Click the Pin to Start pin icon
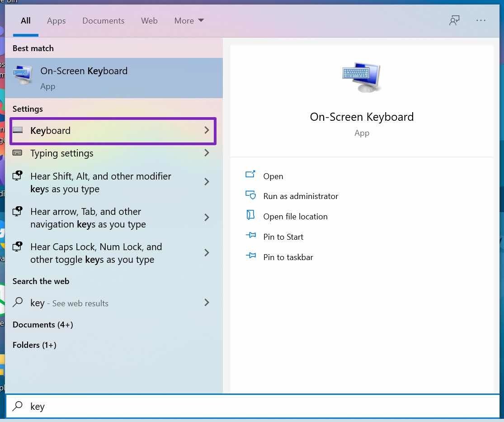Viewport: 504px width, 422px height. click(x=251, y=235)
